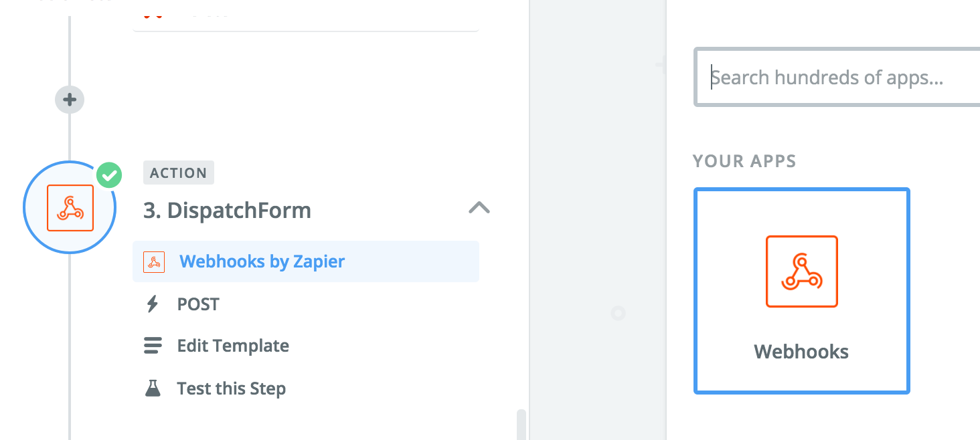Click the YOUR APPS heading

744,161
